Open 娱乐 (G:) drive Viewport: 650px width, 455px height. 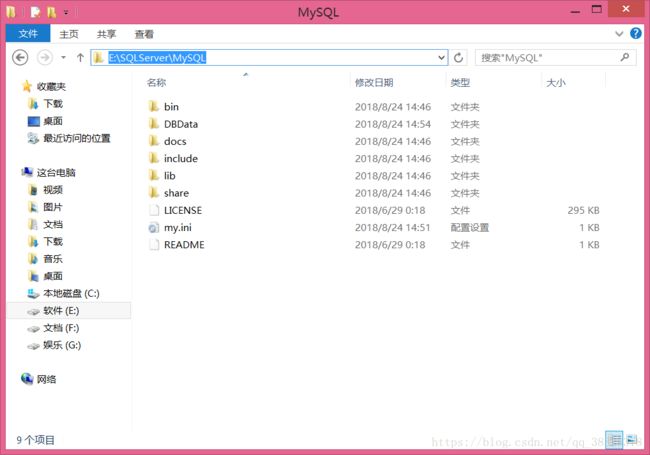point(62,345)
